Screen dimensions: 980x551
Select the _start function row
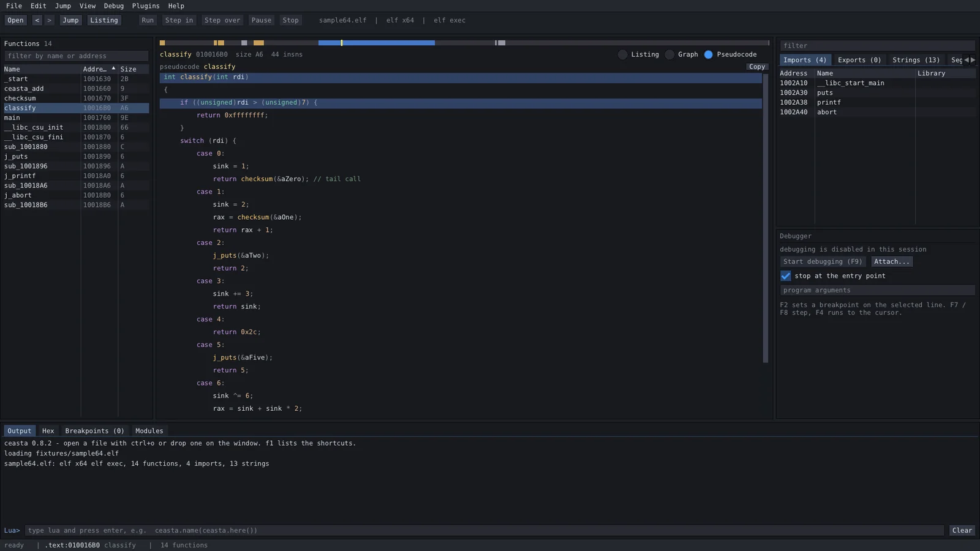pyautogui.click(x=77, y=79)
